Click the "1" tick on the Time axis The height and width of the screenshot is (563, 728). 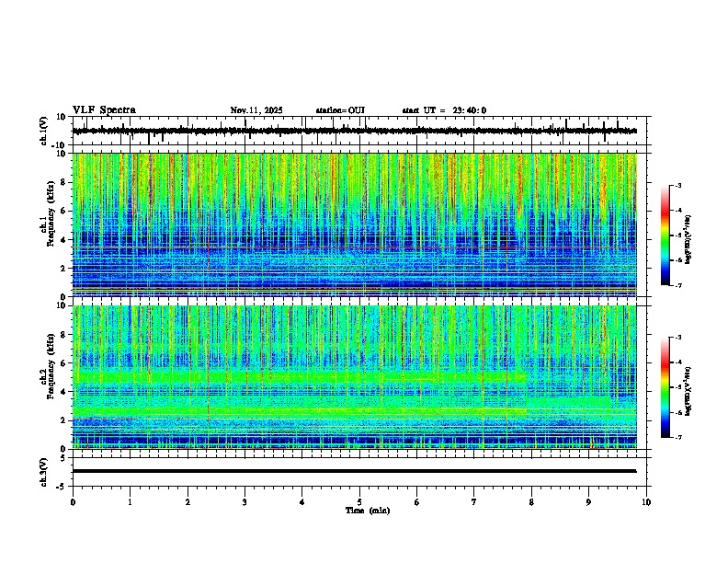tap(130, 502)
